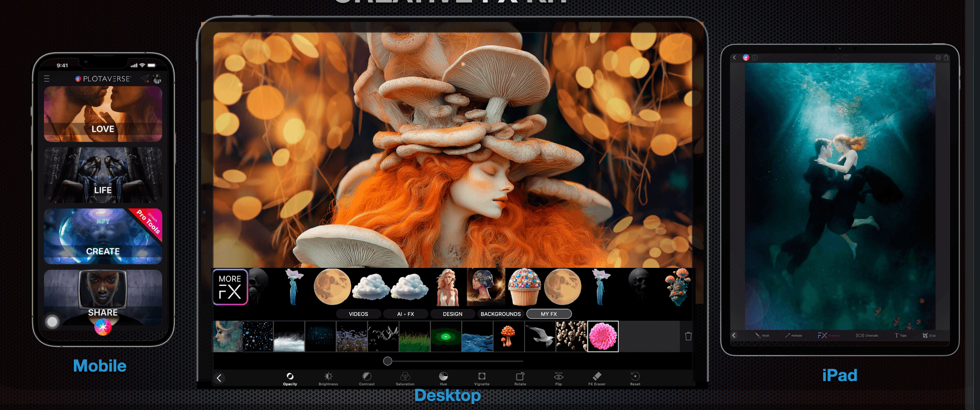980x410 pixels.
Task: Use the Flip tool
Action: [558, 378]
